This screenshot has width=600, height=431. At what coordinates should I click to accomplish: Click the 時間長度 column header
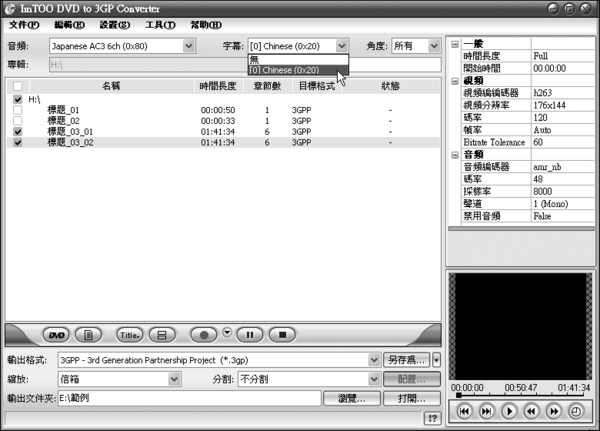point(218,86)
